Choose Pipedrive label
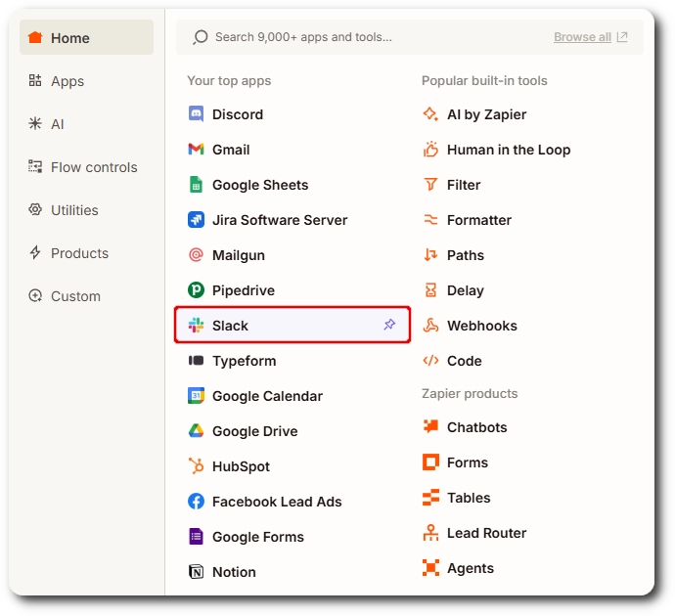Image resolution: width=675 pixels, height=616 pixels. [x=244, y=290]
